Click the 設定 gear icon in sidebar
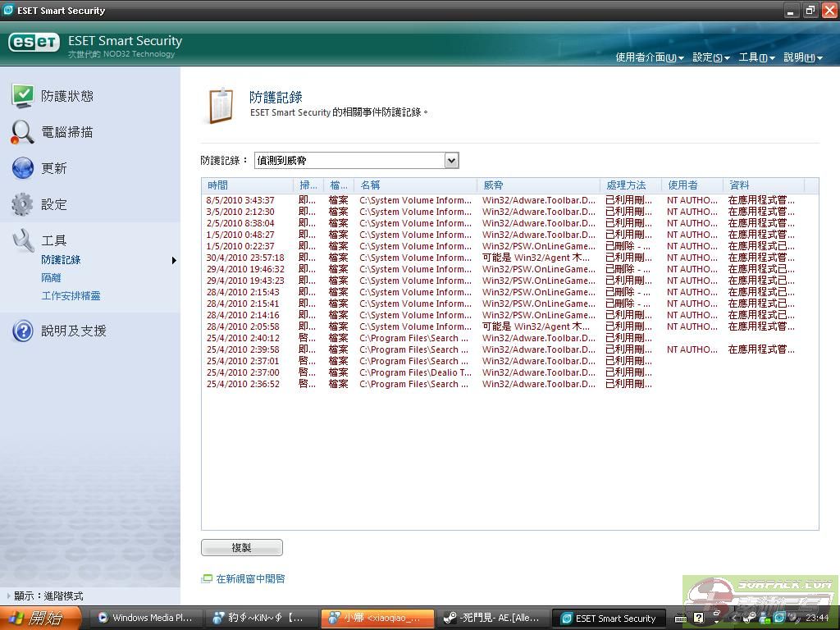The image size is (840, 630). (22, 204)
